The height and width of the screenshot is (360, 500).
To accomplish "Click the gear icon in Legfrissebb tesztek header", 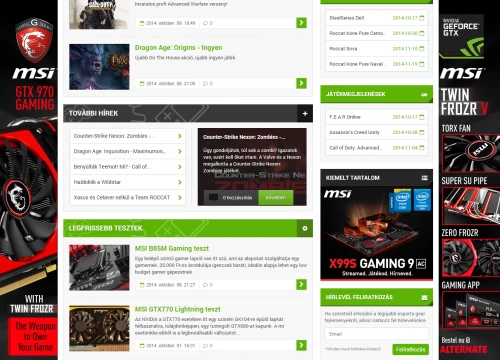I will 305,228.
